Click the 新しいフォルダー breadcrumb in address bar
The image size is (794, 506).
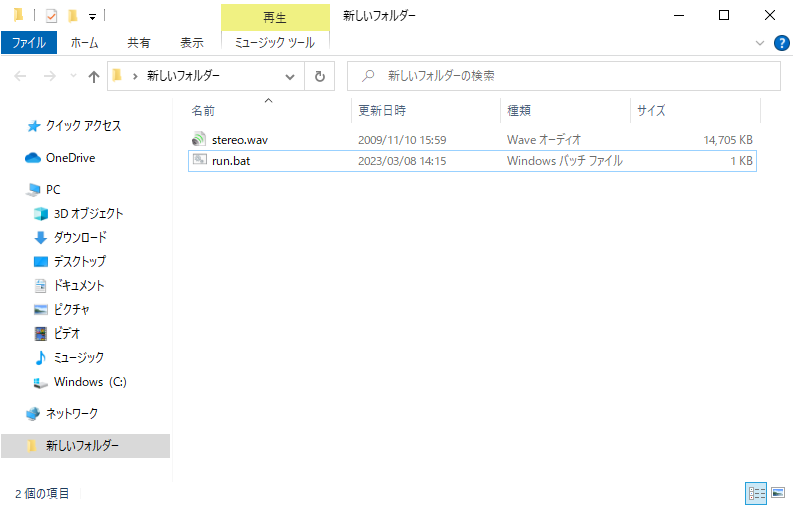click(183, 76)
